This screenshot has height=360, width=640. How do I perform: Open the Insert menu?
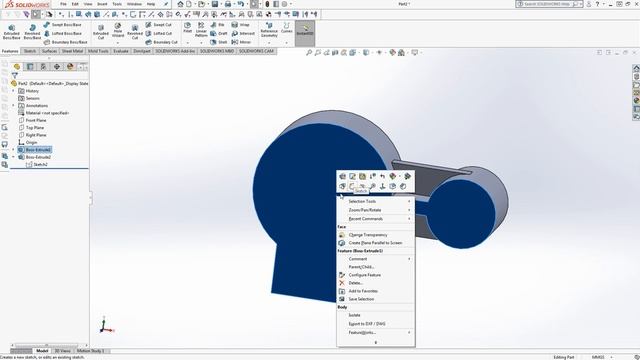(102, 4)
